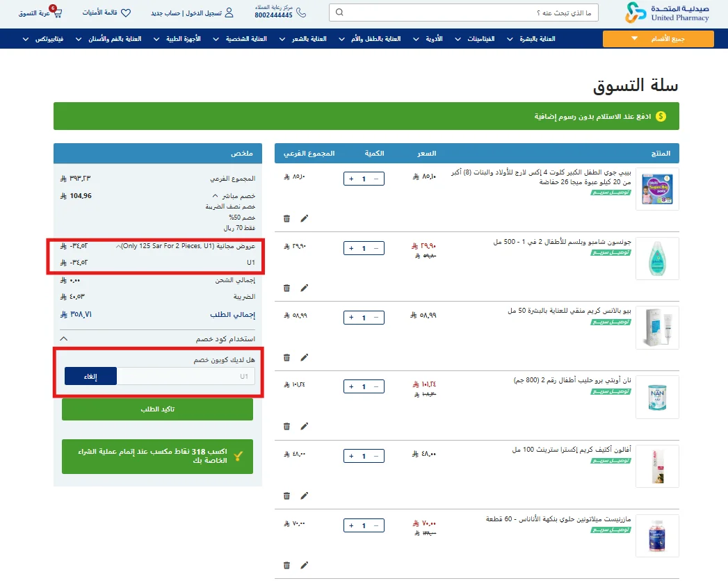Click inside the product search field
The width and height of the screenshot is (728, 581).
(x=463, y=13)
